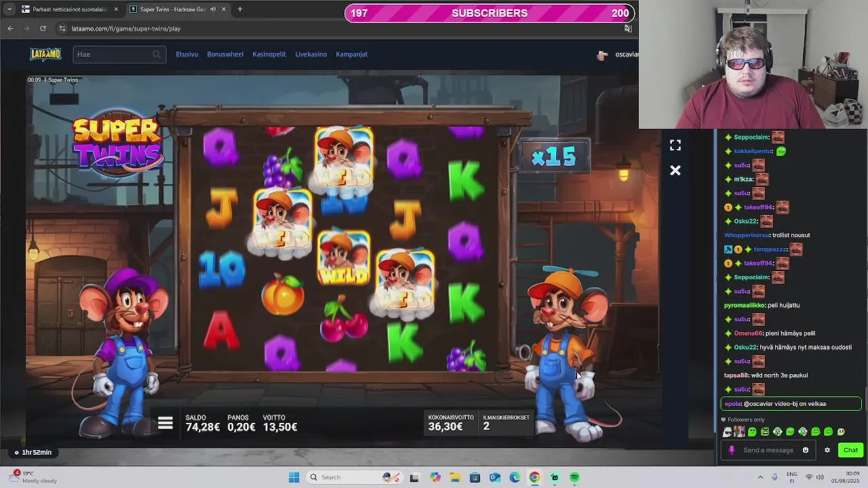Click the PANOS 0,20€ bet value

coord(242,423)
